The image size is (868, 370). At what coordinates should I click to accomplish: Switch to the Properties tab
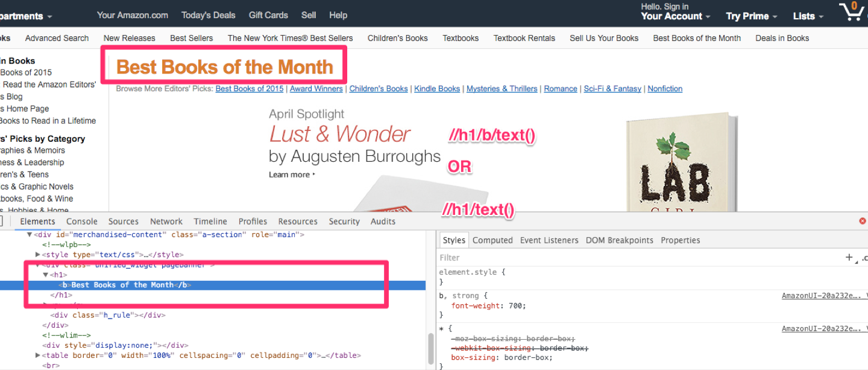pyautogui.click(x=681, y=240)
